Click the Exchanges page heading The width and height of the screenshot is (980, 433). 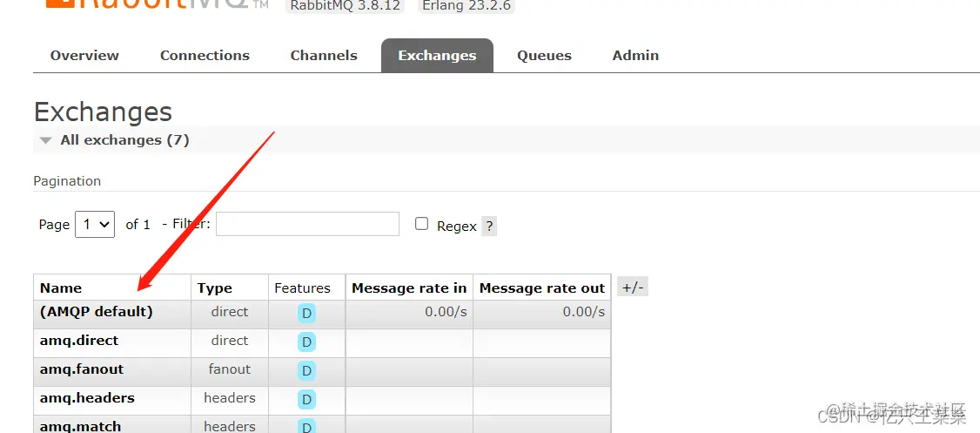coord(103,112)
